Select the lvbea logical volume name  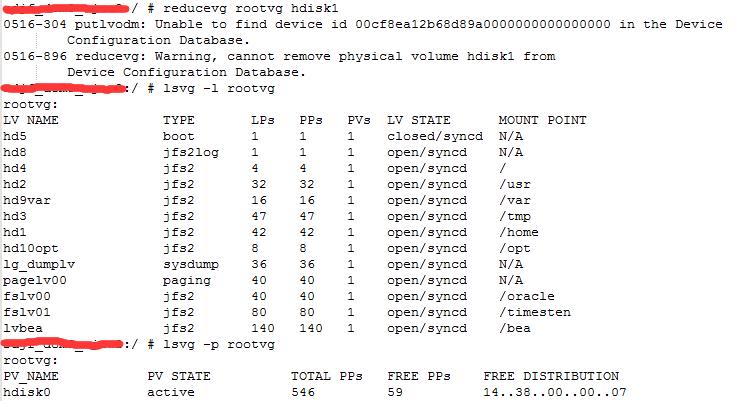pyautogui.click(x=23, y=328)
